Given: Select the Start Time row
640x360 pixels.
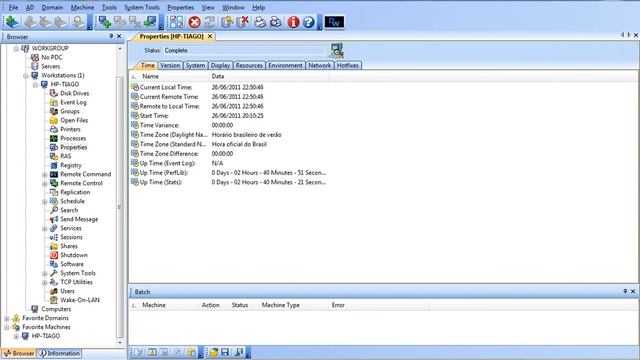Looking at the screenshot, I should click(229, 116).
